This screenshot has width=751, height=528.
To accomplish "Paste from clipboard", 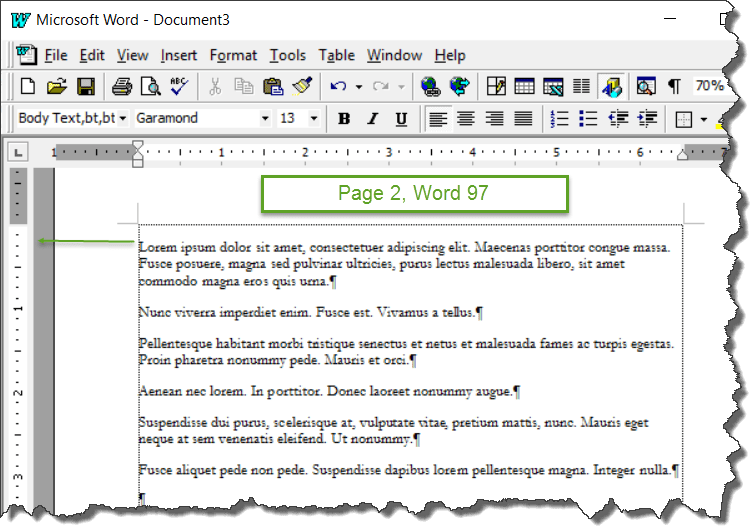I will (273, 87).
